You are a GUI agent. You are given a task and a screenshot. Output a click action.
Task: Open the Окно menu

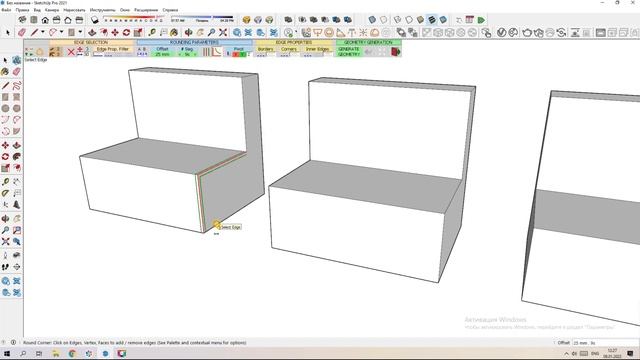125,10
